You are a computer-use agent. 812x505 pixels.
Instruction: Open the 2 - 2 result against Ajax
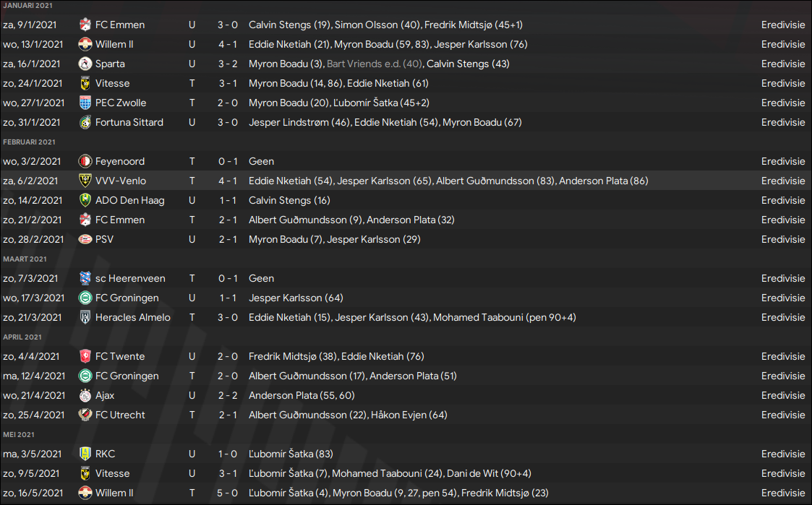pyautogui.click(x=228, y=395)
